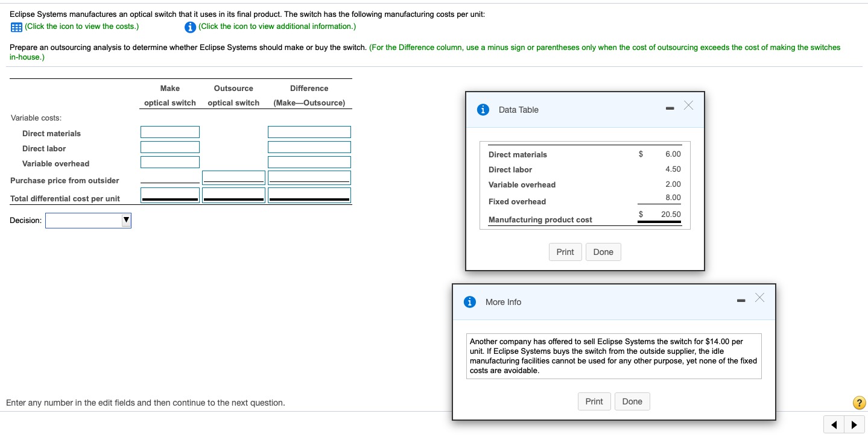The image size is (868, 440).
Task: Click the Difference total differential cost field
Action: (x=309, y=195)
